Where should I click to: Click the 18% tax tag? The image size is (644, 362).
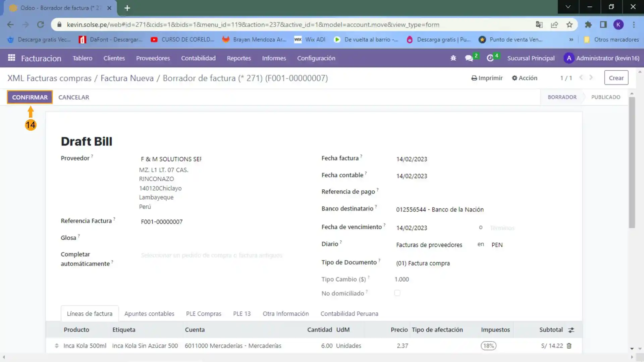[x=489, y=346]
